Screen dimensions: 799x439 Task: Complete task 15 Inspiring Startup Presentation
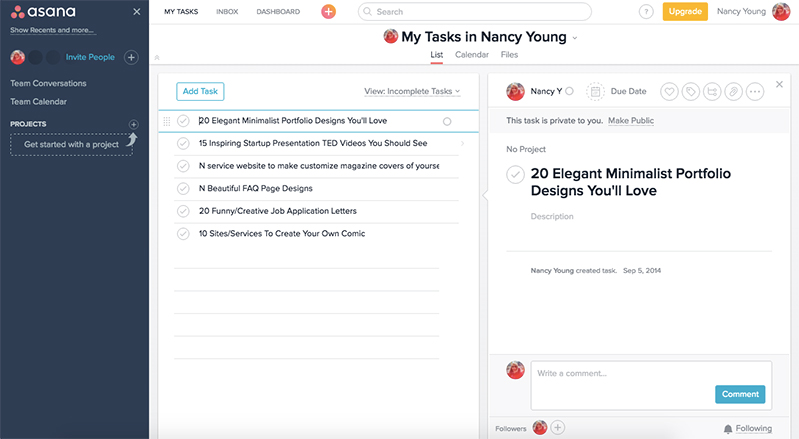(x=183, y=144)
